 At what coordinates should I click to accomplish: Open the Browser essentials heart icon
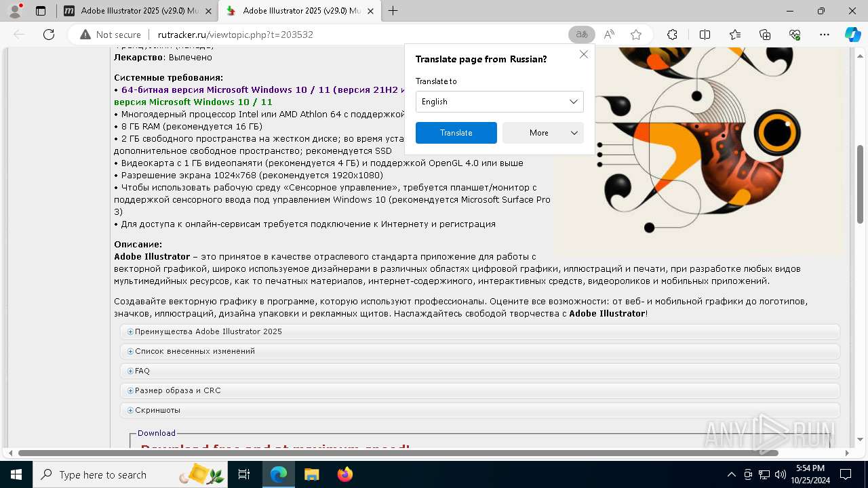795,35
